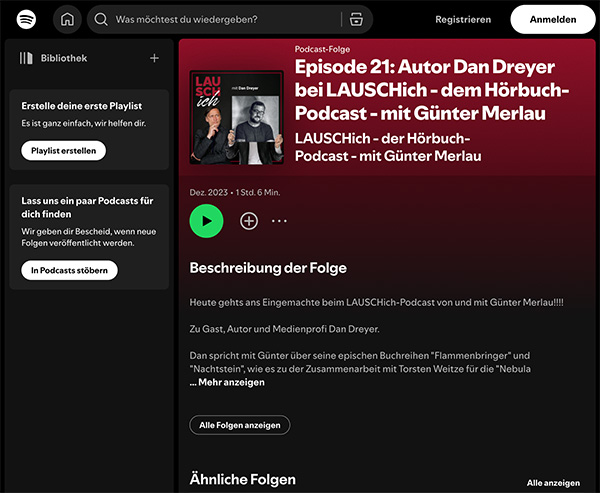Screen dimensions: 600x493
Task: Click the Bibliothek library icon
Action: point(26,58)
